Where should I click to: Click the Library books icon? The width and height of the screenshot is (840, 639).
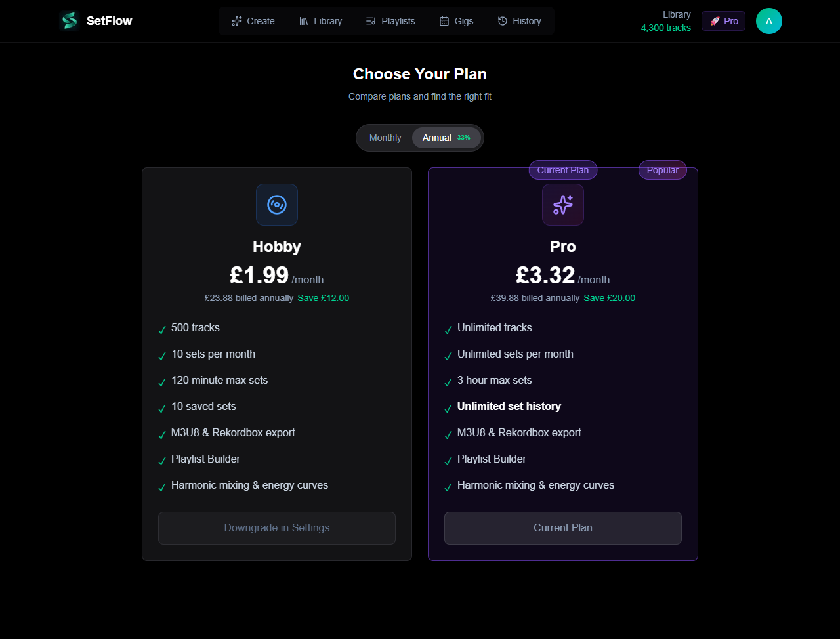click(304, 21)
